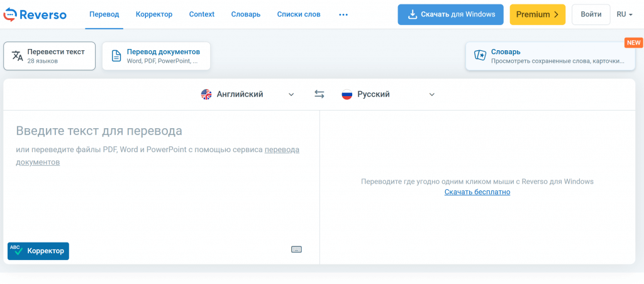Open the RU interface language dropdown
644x284 pixels.
[625, 14]
